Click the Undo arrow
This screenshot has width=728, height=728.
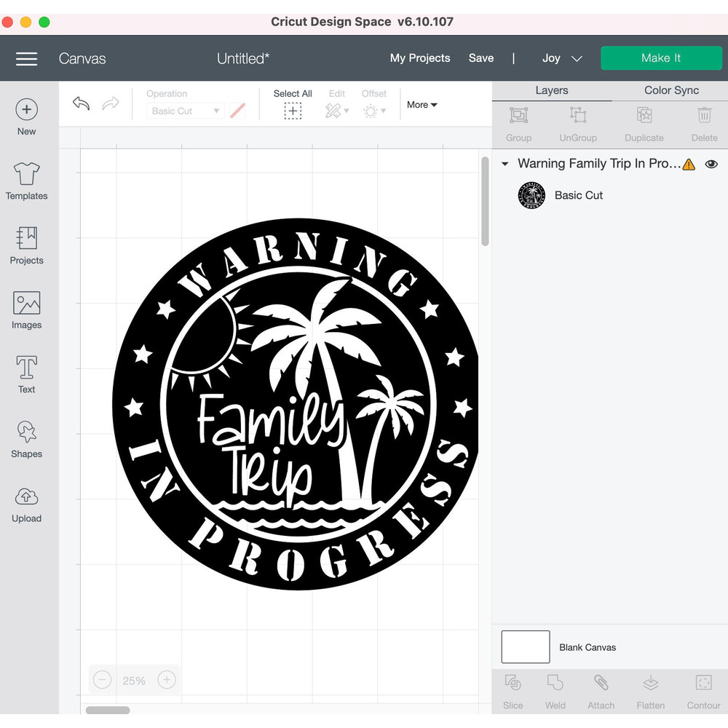click(81, 104)
